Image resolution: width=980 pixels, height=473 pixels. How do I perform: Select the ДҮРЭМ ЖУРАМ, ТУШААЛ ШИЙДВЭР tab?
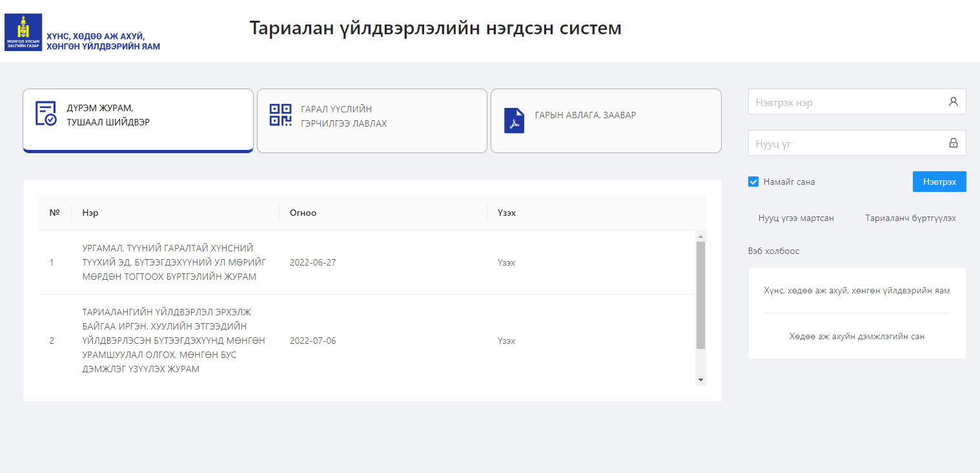138,121
